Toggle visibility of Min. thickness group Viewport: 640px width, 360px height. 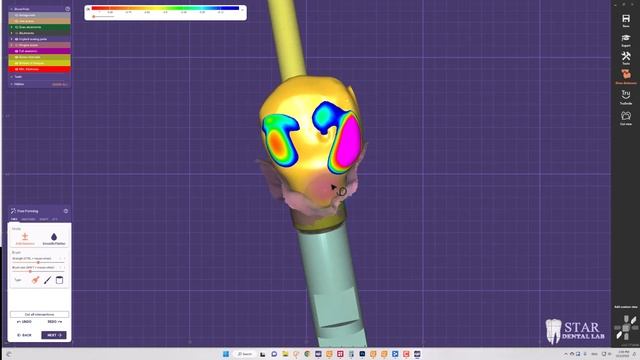coord(16,69)
